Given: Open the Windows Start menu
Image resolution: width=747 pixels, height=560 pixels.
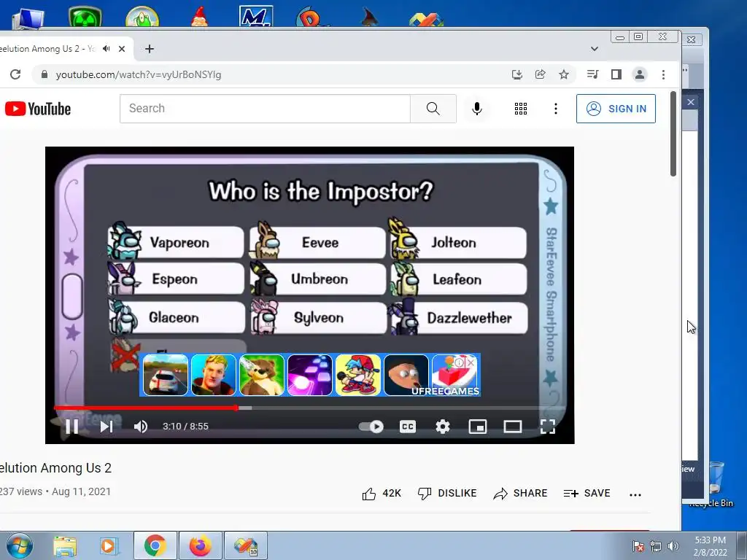Looking at the screenshot, I should (19, 545).
